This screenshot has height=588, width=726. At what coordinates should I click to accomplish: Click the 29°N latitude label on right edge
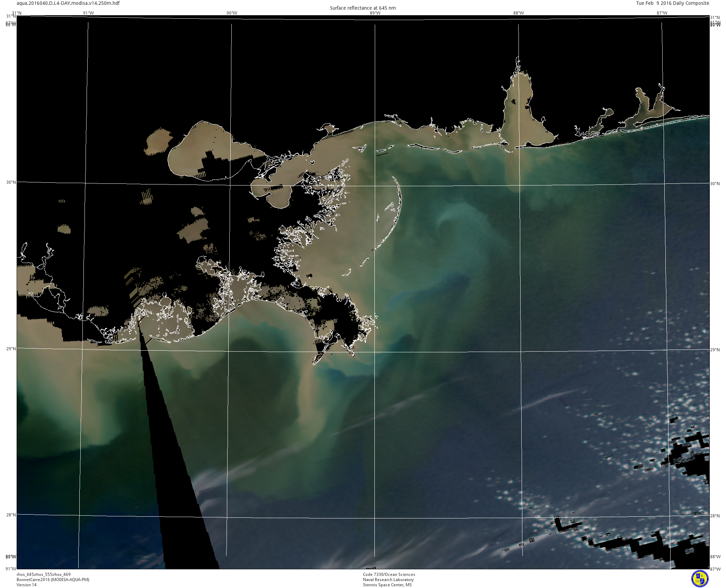click(715, 350)
